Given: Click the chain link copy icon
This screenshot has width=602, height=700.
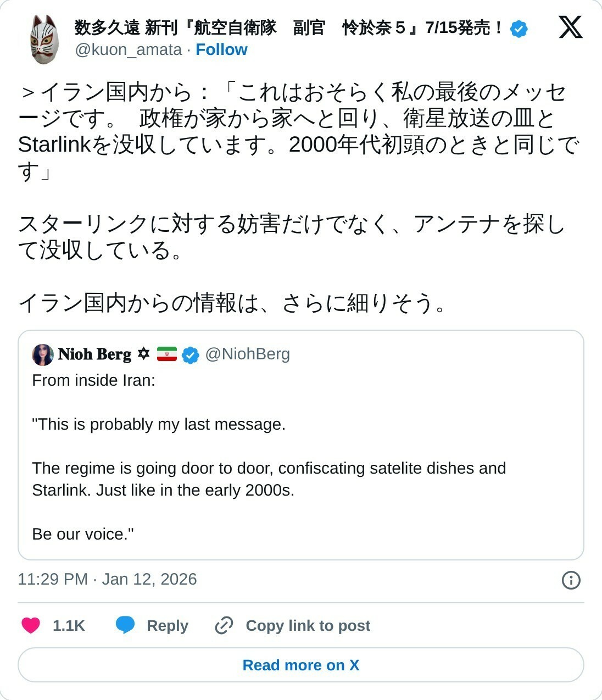Looking at the screenshot, I should coord(224,625).
